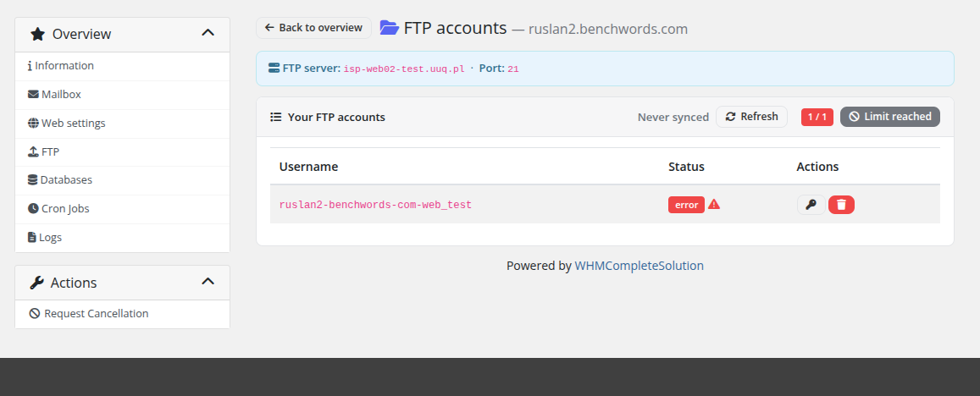Open Cron Jobs in sidebar

point(123,209)
